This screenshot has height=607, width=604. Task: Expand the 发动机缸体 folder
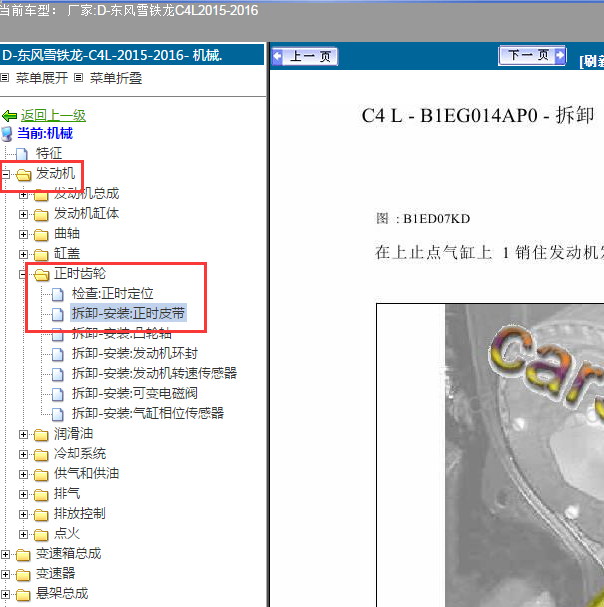click(23, 214)
